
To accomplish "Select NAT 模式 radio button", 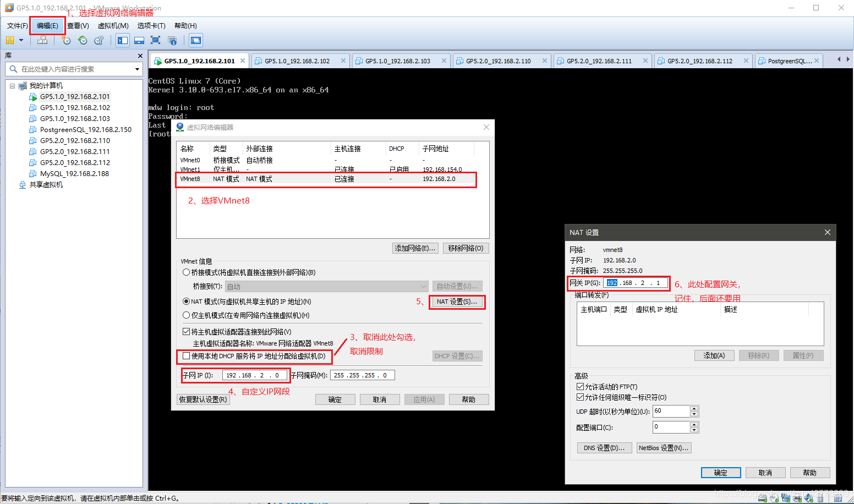I will (186, 302).
